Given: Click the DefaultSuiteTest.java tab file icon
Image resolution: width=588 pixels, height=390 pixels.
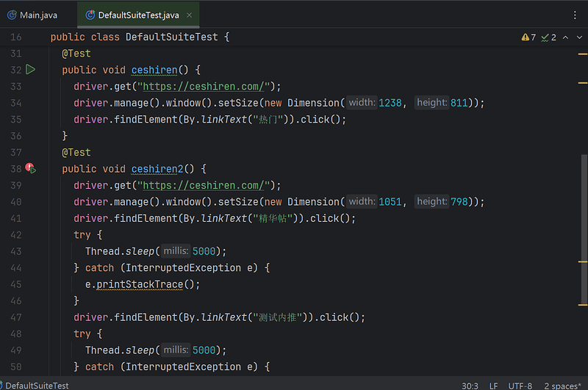Looking at the screenshot, I should pyautogui.click(x=90, y=15).
